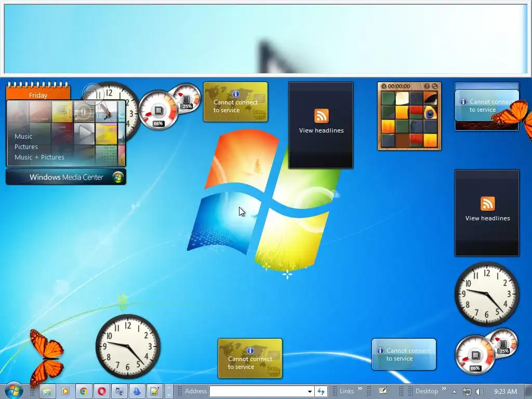Click the 25% memory dial beside the yellow currency gadget
The height and width of the screenshot is (399, 532).
[x=187, y=98]
